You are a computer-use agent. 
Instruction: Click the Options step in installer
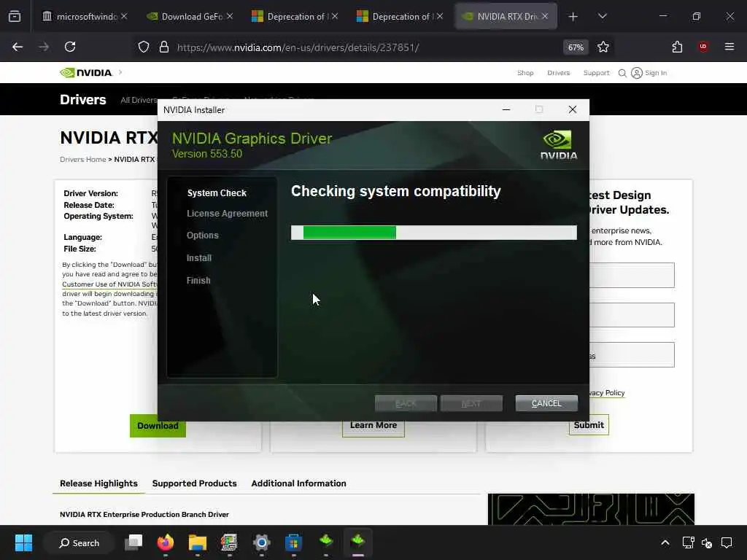[203, 236]
